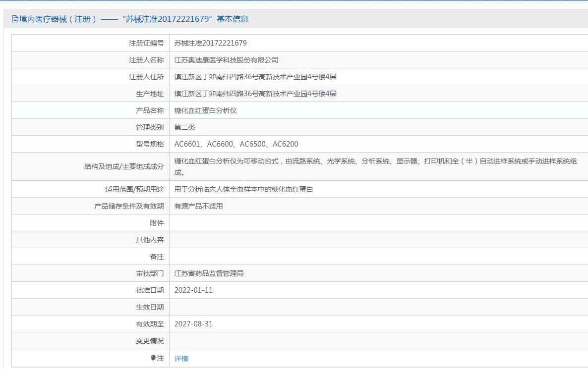
Task: Select the 适用范围/预期用途 value text
Action: tap(243, 189)
